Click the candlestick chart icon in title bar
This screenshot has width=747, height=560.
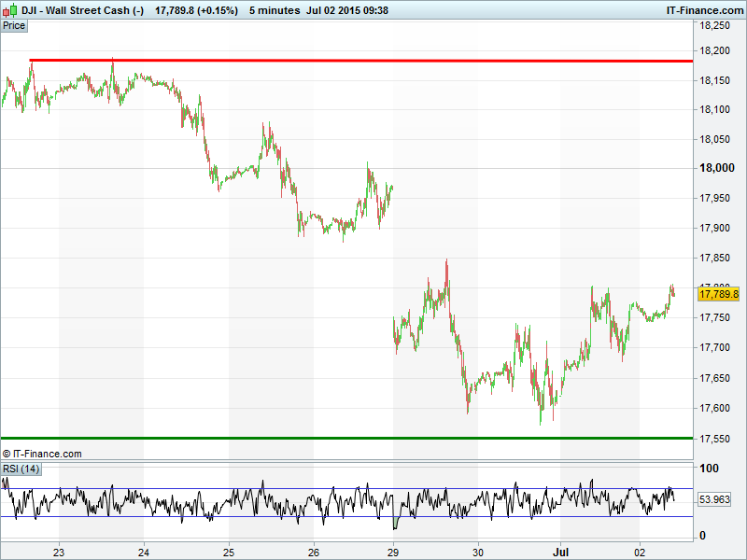click(10, 10)
